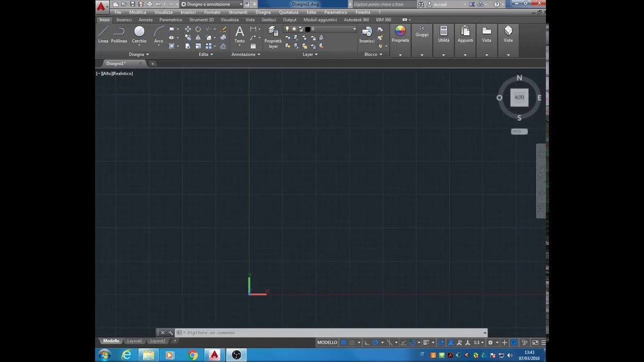Open the Appunti clipboard panel

(465, 34)
